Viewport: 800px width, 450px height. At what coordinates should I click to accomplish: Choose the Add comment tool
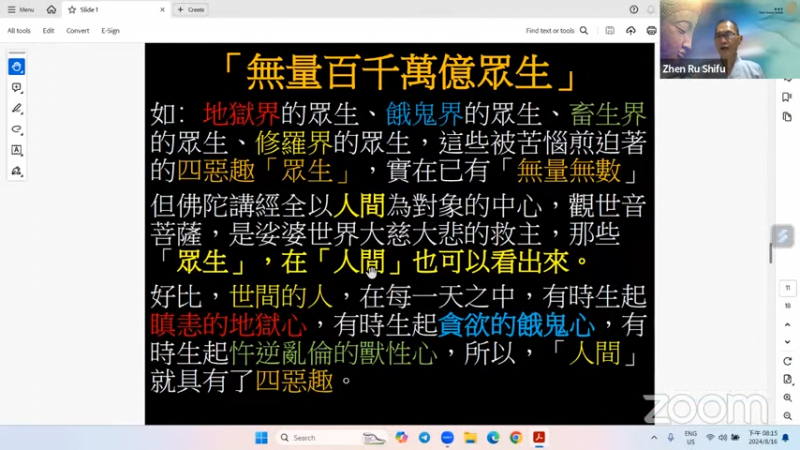pyautogui.click(x=17, y=88)
